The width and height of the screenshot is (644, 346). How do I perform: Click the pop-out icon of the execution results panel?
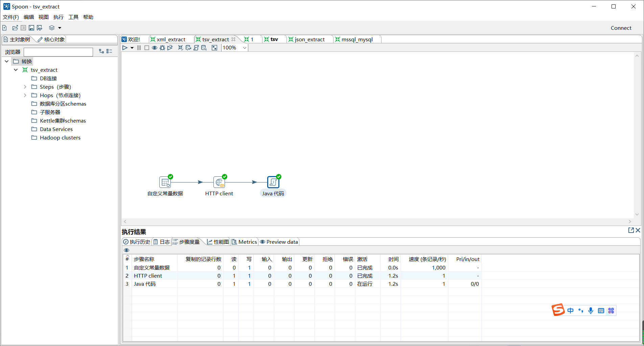click(631, 230)
